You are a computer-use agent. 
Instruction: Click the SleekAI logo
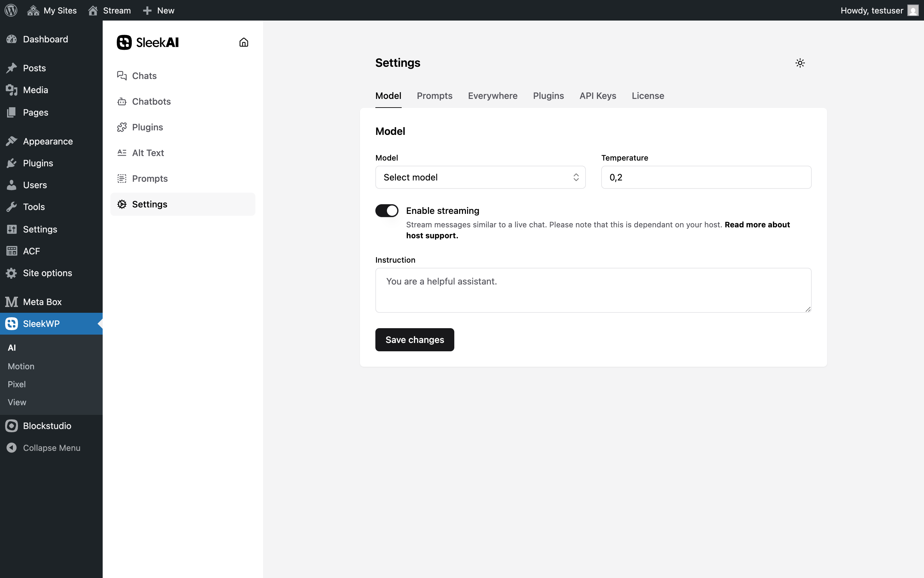point(148,42)
